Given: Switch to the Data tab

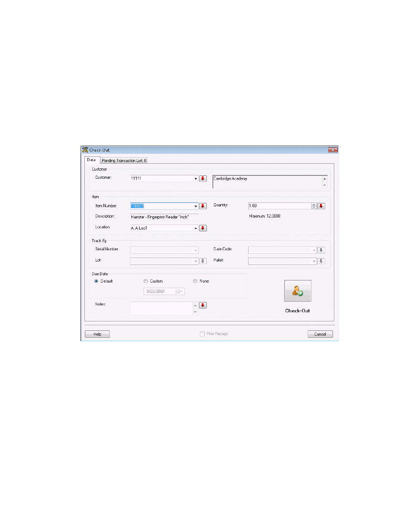Looking at the screenshot, I should tap(92, 160).
